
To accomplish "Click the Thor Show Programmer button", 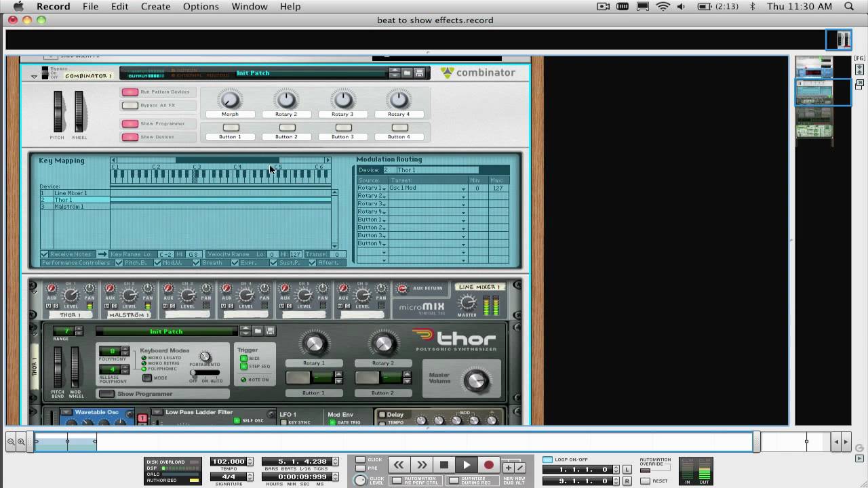I will [x=106, y=394].
